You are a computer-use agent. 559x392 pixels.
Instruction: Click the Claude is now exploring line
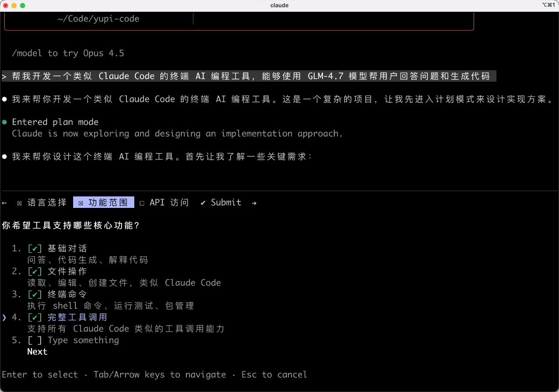[x=177, y=133]
